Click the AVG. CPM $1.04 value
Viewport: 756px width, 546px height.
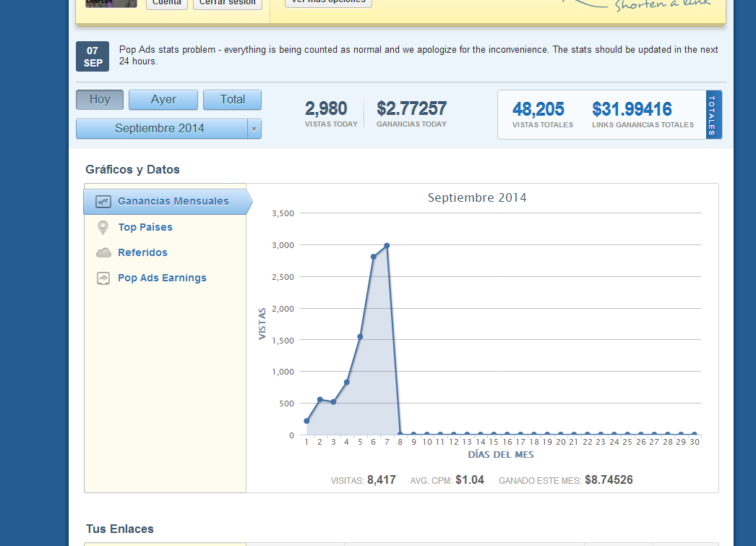pyautogui.click(x=447, y=480)
